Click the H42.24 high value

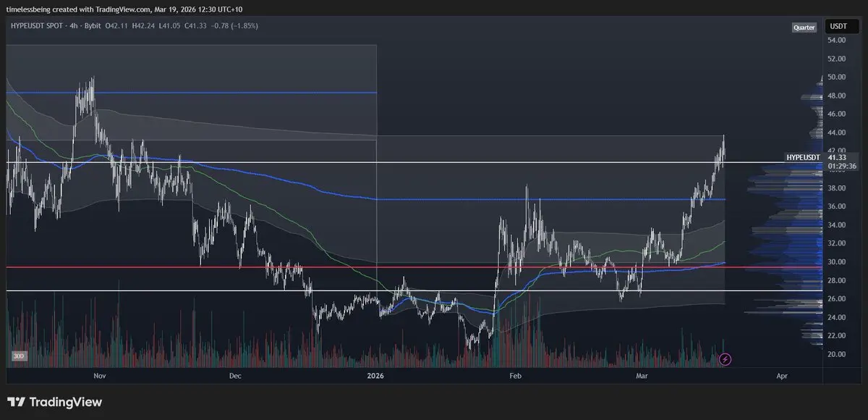tap(145, 26)
